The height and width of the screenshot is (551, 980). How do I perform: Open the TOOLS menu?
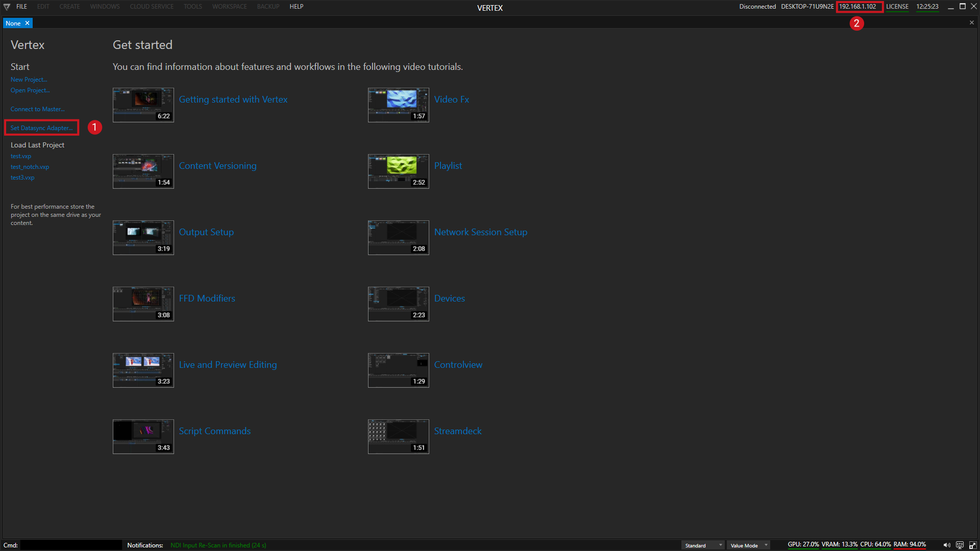193,7
